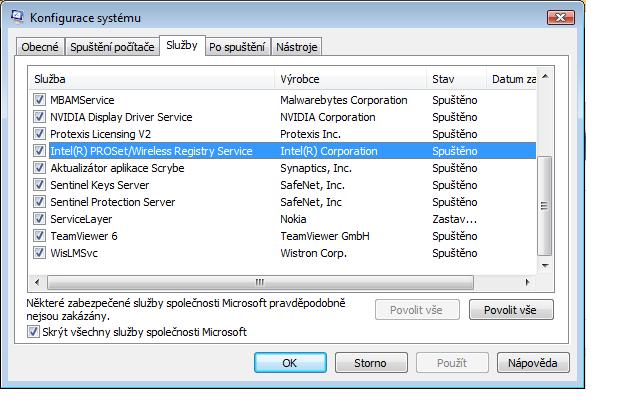Click the Protexis Inc. manufacturer cell
Screen dimensions: 640x400
pyautogui.click(x=310, y=134)
